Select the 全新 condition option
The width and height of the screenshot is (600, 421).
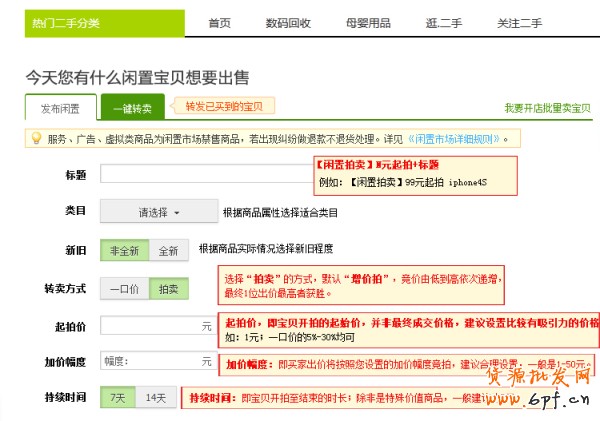point(168,250)
